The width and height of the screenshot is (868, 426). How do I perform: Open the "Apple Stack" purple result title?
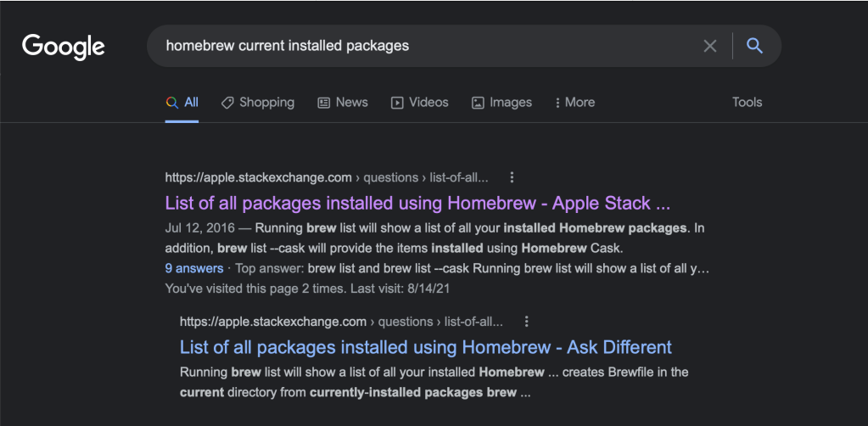(417, 204)
